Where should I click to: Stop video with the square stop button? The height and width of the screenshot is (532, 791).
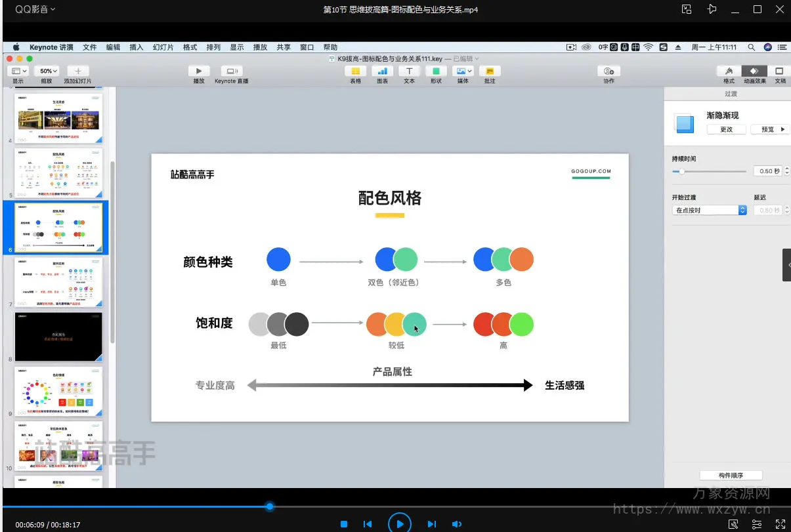(343, 524)
